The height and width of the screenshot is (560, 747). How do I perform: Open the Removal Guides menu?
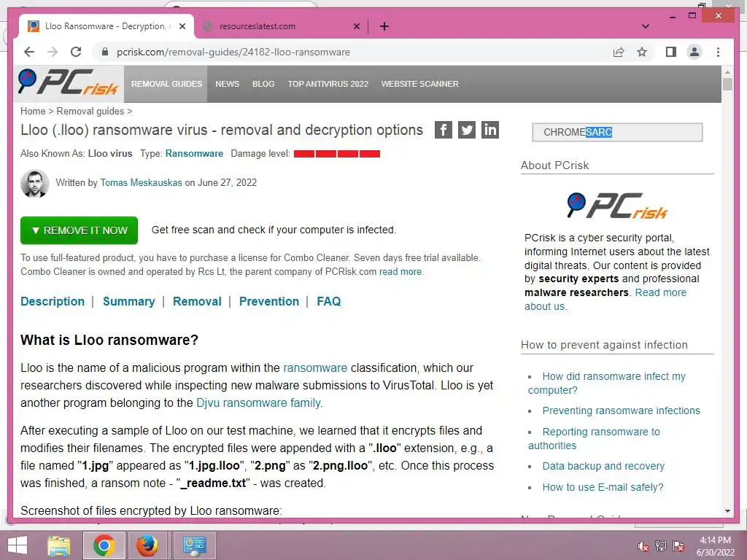pos(167,84)
